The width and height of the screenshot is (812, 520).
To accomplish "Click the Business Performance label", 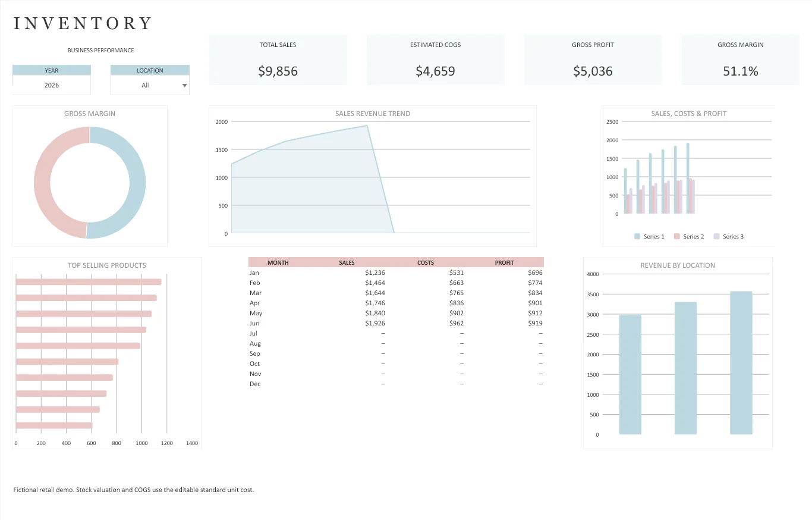I will tap(100, 51).
